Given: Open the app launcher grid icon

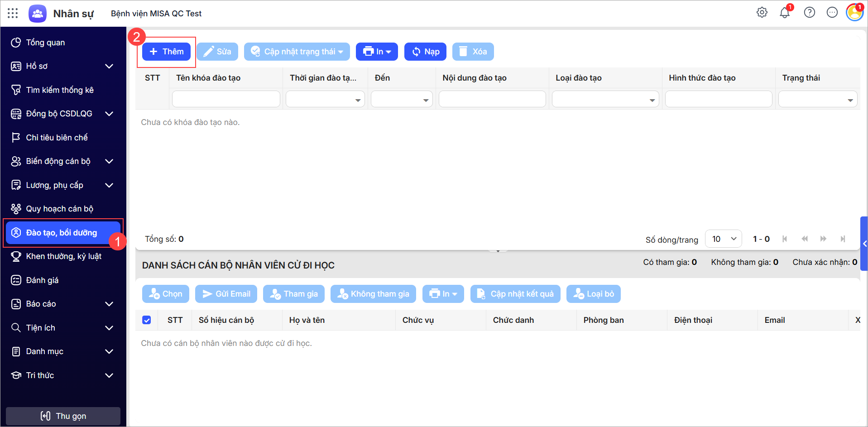Looking at the screenshot, I should tap(13, 13).
